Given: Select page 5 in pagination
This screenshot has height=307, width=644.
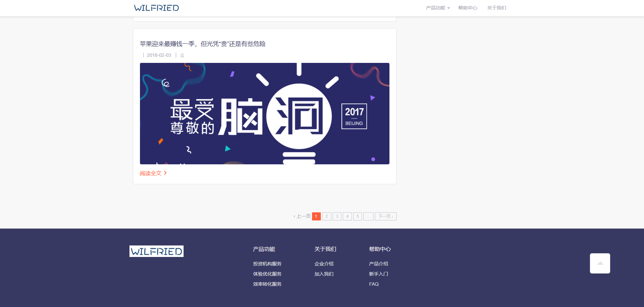Looking at the screenshot, I should coord(358,216).
